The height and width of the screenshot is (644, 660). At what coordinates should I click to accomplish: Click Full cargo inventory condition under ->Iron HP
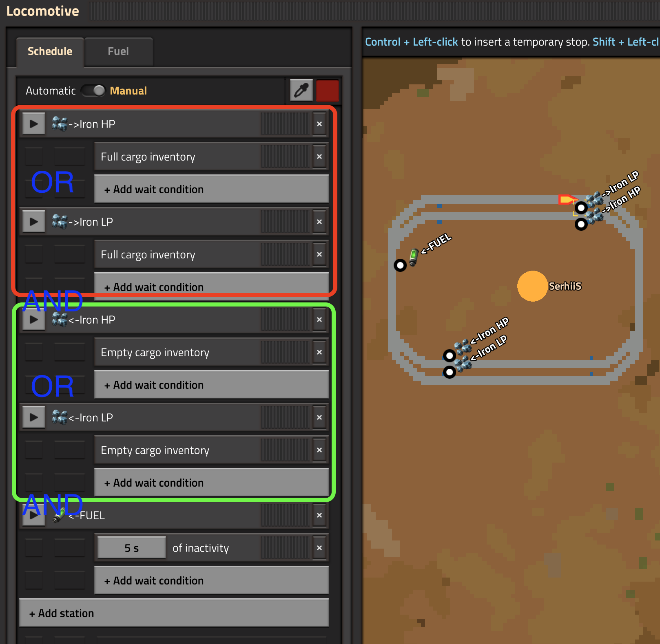click(x=212, y=157)
